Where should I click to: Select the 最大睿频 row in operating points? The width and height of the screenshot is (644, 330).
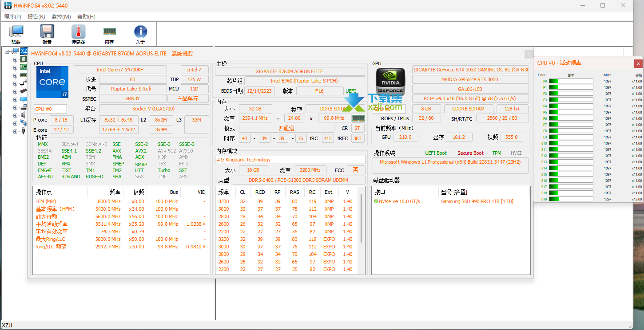click(x=121, y=216)
